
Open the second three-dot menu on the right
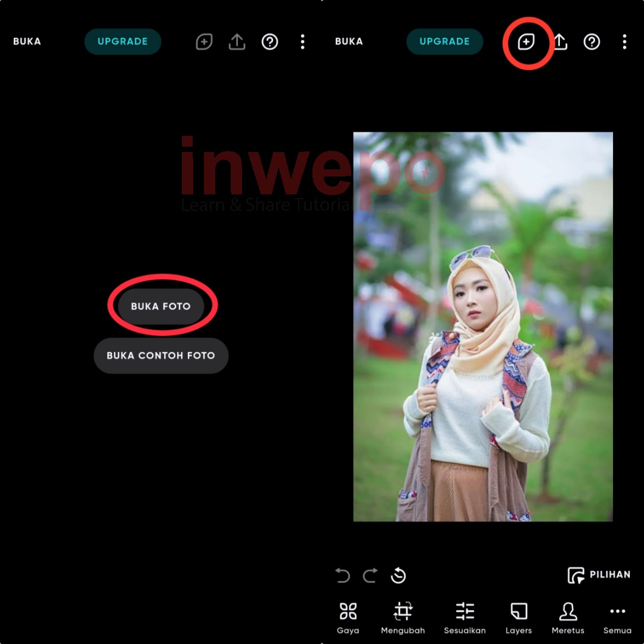coord(624,42)
